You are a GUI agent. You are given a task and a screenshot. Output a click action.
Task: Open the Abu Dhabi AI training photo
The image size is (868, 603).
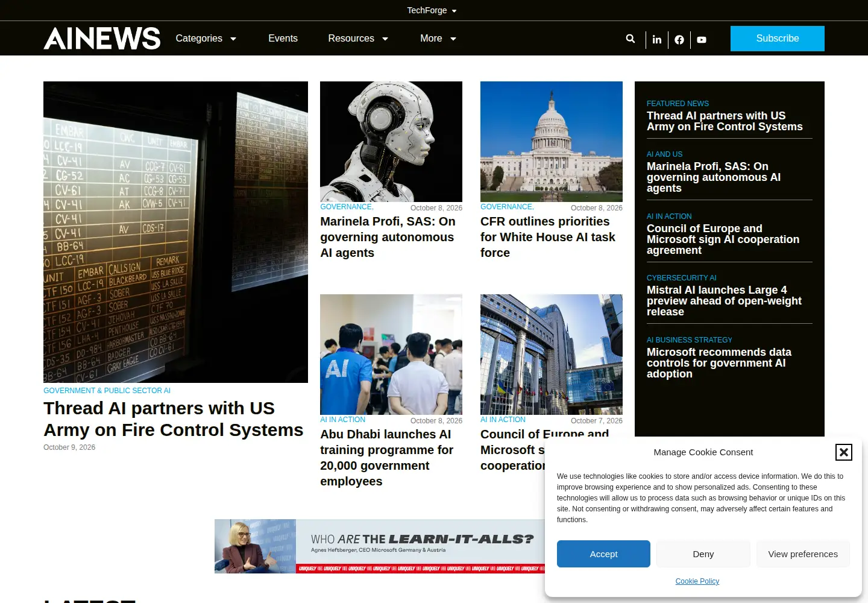click(391, 355)
